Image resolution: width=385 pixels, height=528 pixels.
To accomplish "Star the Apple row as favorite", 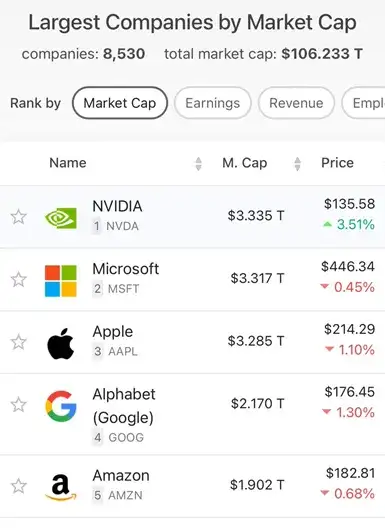I will click(x=19, y=342).
